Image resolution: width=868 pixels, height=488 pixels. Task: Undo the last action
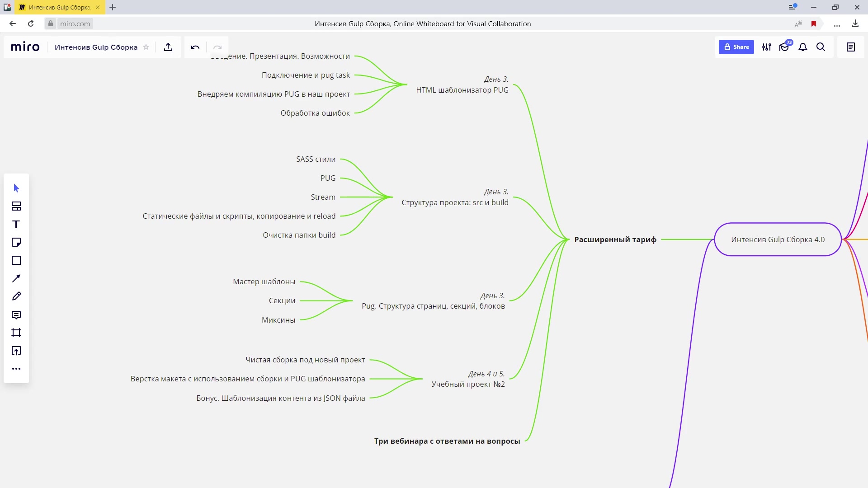195,47
